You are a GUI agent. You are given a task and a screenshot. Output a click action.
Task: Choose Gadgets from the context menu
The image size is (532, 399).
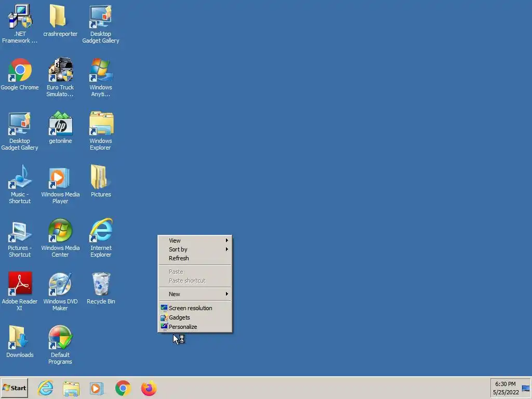(195, 317)
